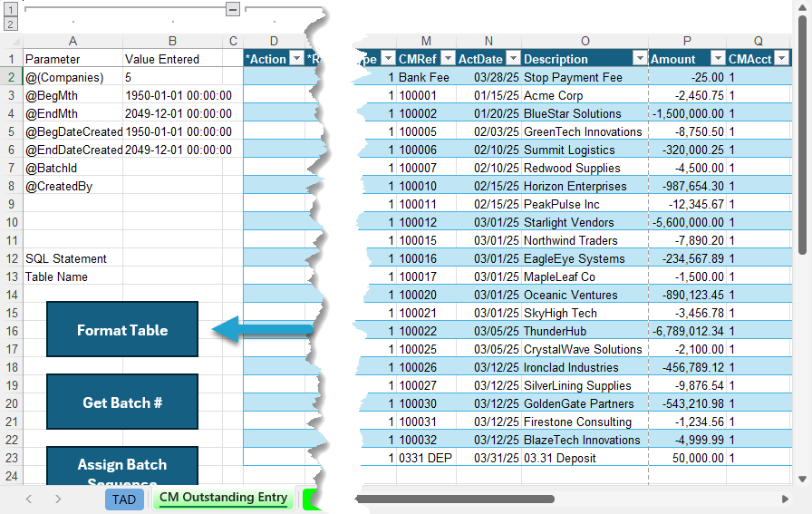Image resolution: width=812 pixels, height=514 pixels.
Task: Click the GoldenGate Partners cell
Action: (585, 403)
